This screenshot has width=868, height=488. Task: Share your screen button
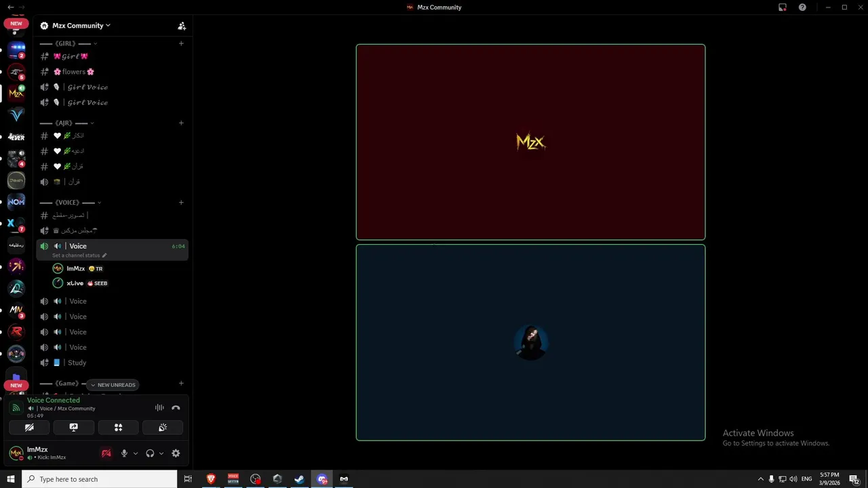(74, 428)
